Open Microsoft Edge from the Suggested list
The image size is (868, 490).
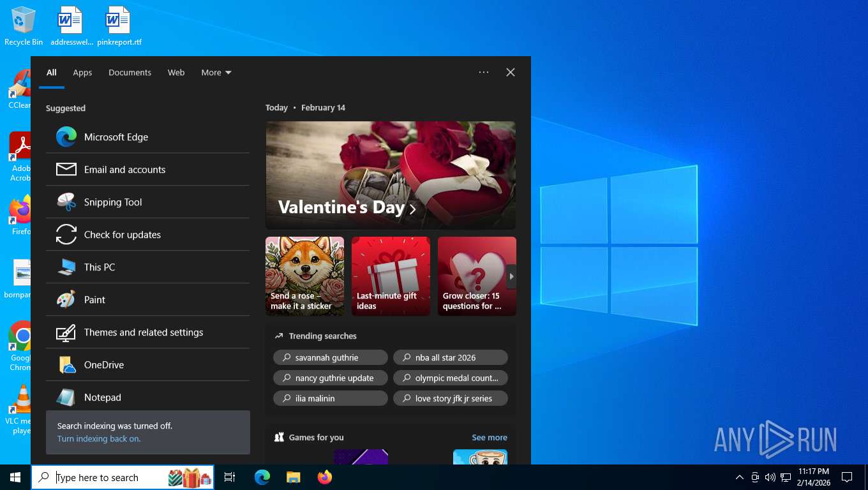point(147,137)
